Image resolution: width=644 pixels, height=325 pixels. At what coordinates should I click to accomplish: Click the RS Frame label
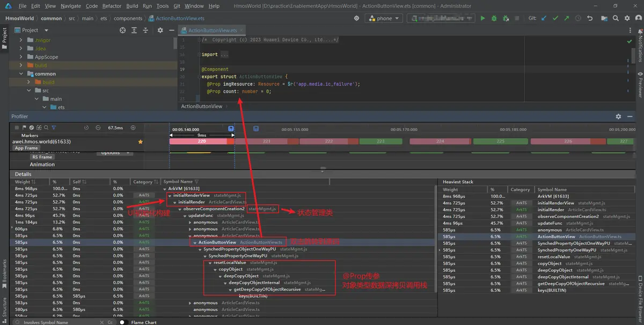coord(42,157)
